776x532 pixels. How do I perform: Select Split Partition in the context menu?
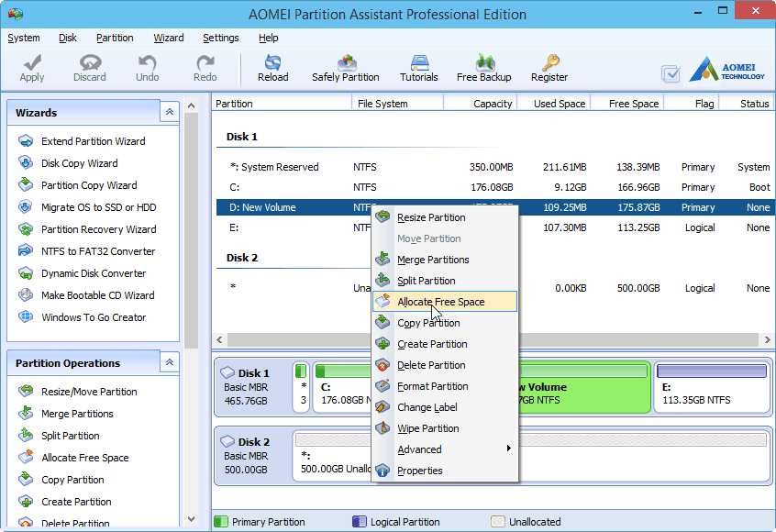coord(445,281)
